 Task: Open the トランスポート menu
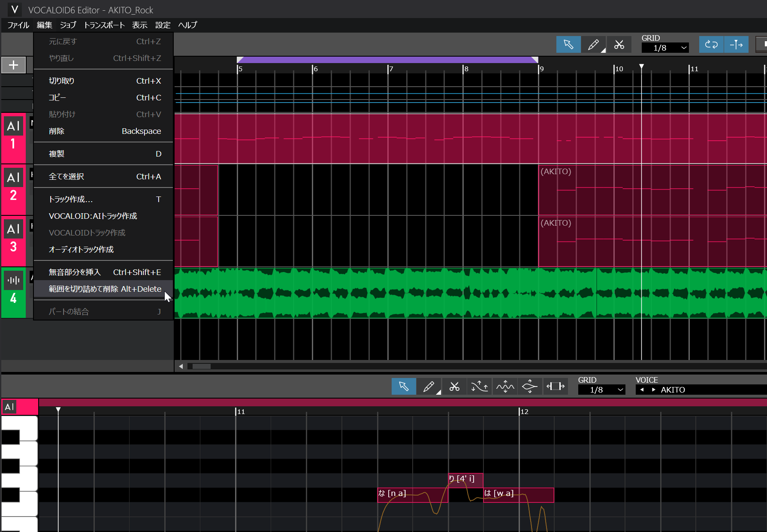point(104,25)
